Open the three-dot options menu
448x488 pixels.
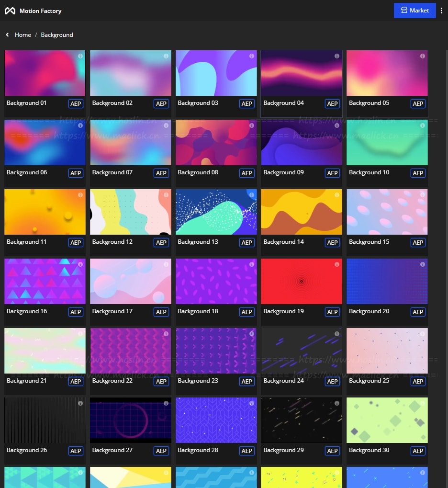tap(441, 11)
